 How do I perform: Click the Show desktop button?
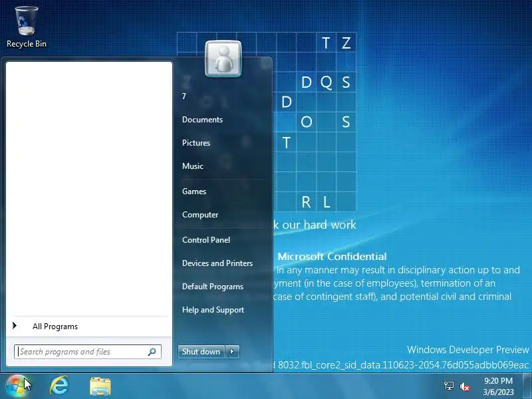(527, 386)
